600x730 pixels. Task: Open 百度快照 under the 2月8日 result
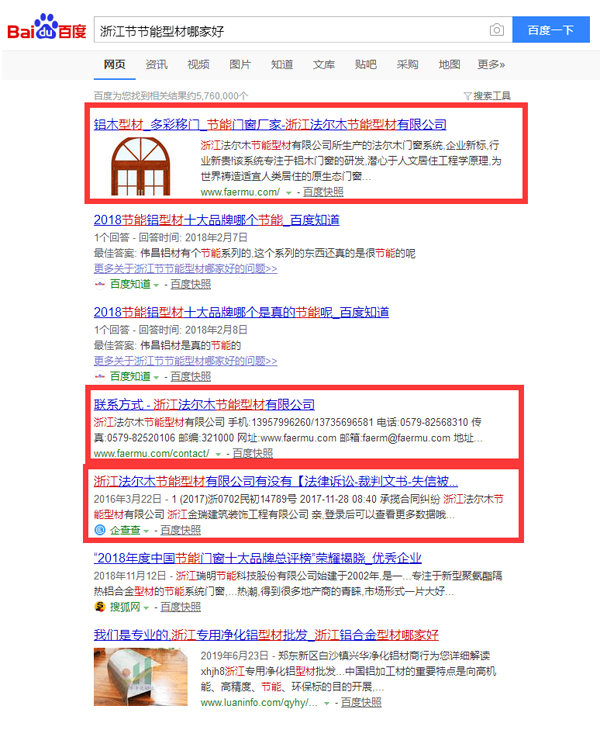(x=190, y=376)
